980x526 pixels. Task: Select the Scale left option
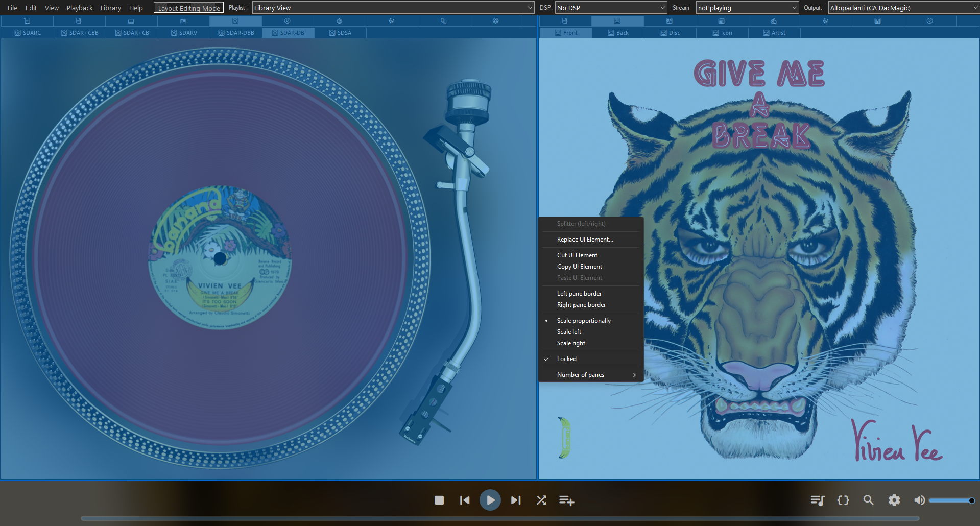tap(591, 332)
